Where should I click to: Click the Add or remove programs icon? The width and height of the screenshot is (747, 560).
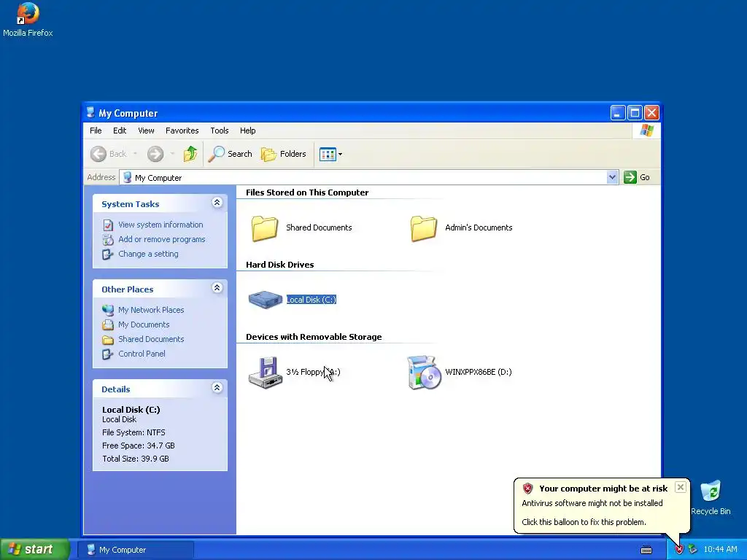[108, 239]
